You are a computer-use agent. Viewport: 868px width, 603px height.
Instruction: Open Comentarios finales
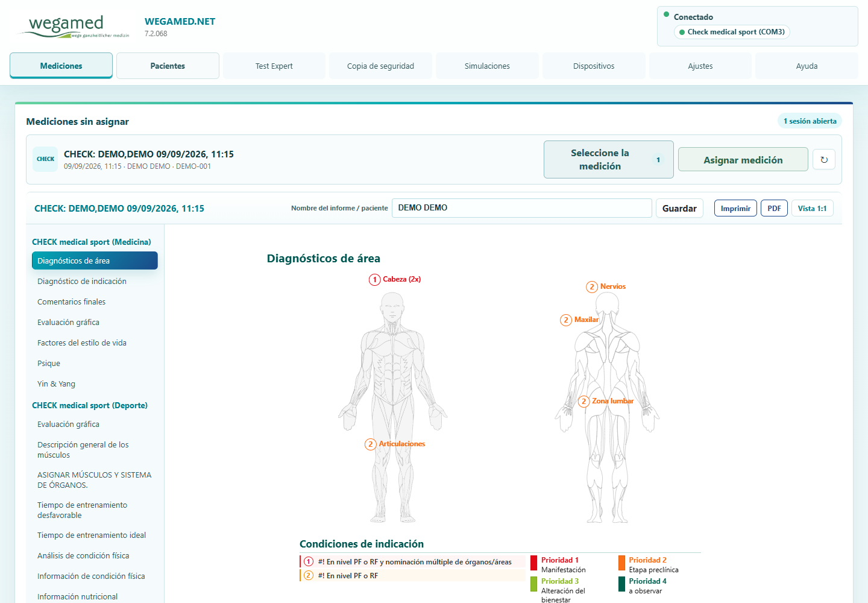pos(95,301)
